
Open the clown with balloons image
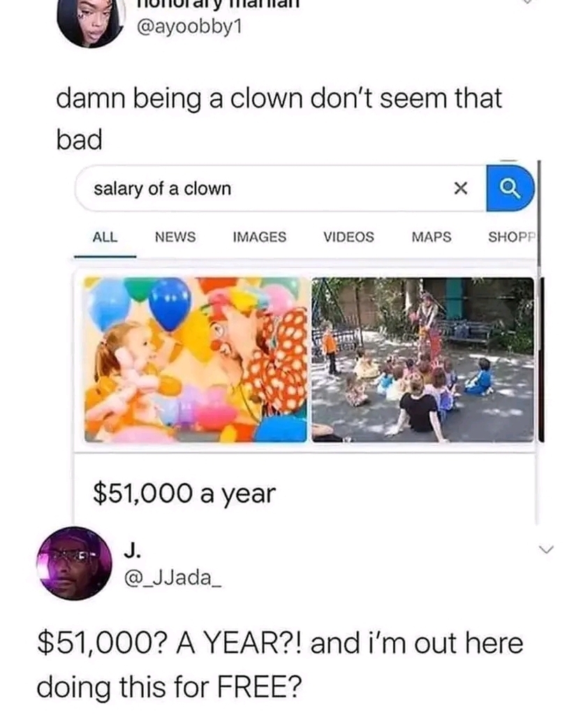click(x=196, y=360)
